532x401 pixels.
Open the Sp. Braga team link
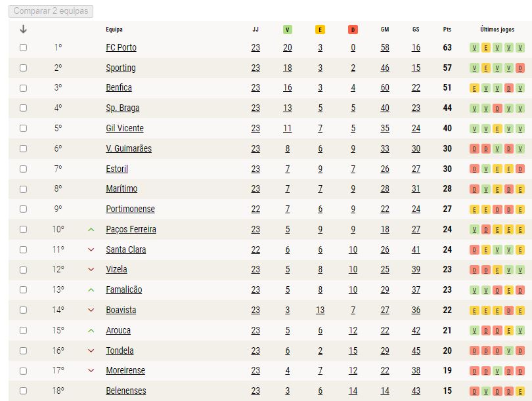coord(122,108)
